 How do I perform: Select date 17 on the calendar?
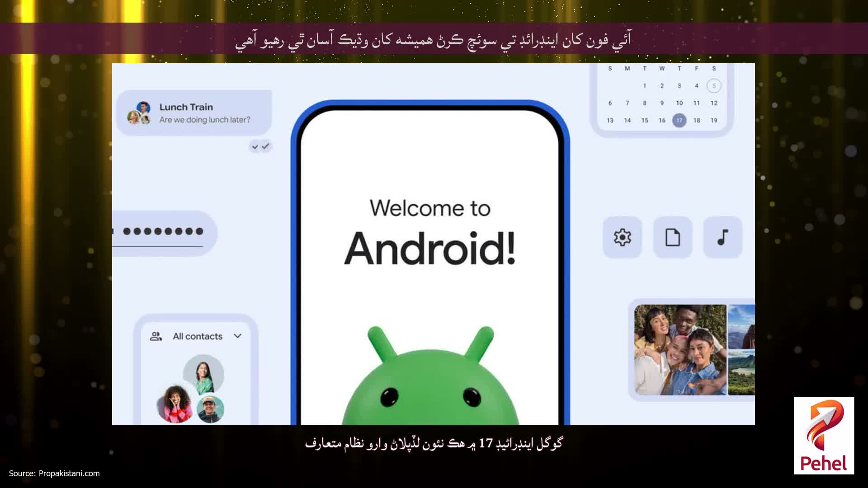pos(679,120)
